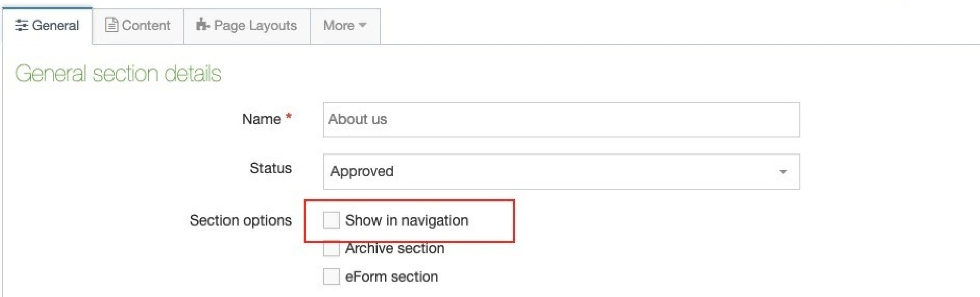Tick the Archive section checkbox
Image resolution: width=980 pixels, height=297 pixels.
point(331,249)
